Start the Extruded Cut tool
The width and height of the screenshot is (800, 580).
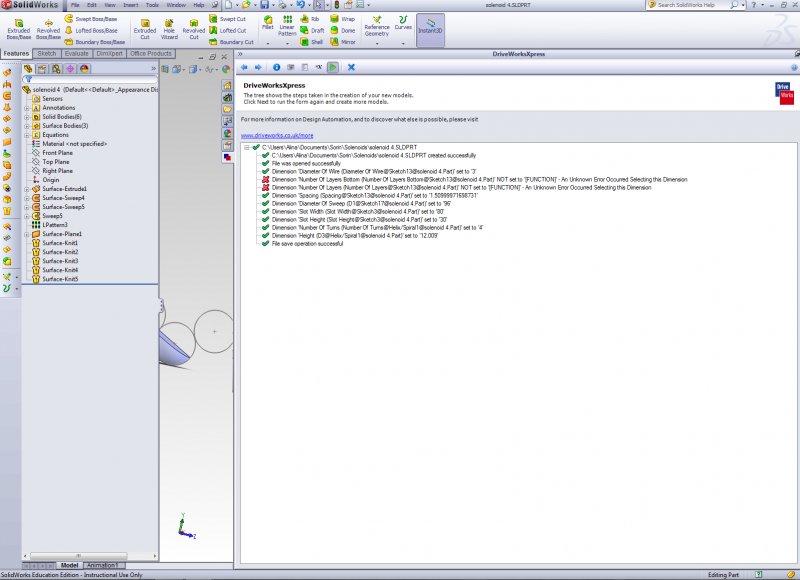point(145,30)
